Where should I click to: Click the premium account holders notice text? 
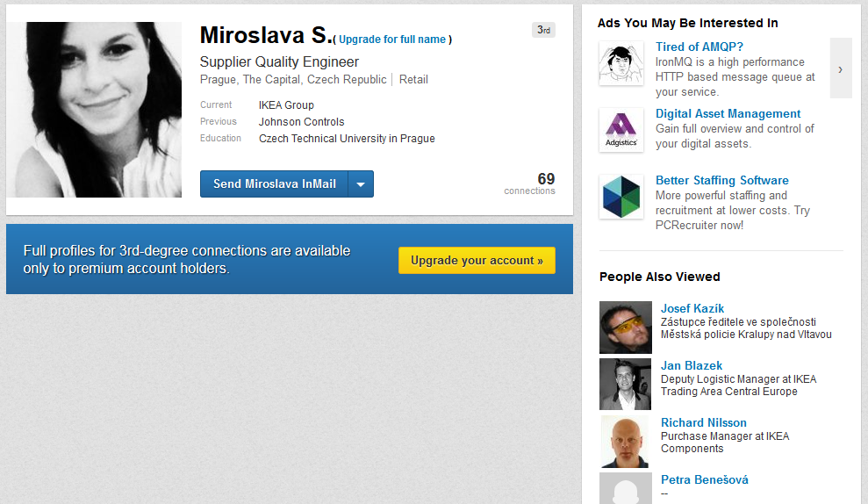pos(187,259)
